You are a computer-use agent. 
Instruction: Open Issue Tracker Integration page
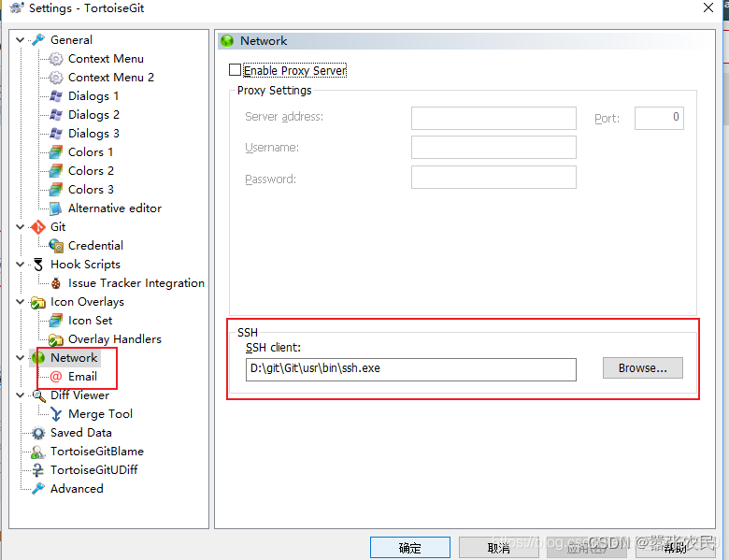(136, 282)
